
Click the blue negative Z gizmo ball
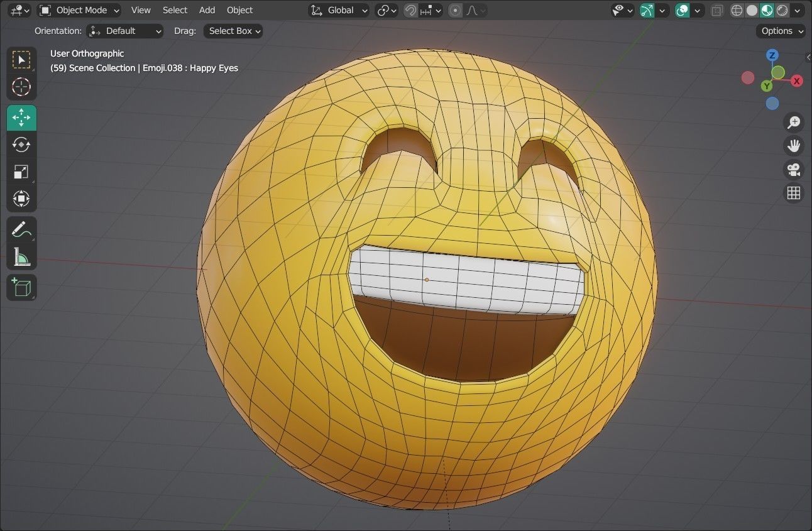pos(772,103)
